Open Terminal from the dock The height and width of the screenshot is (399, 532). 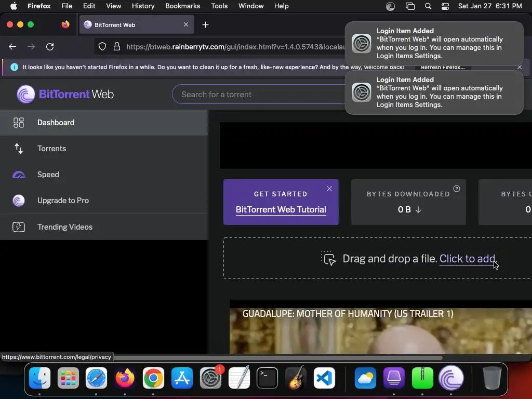(x=268, y=378)
